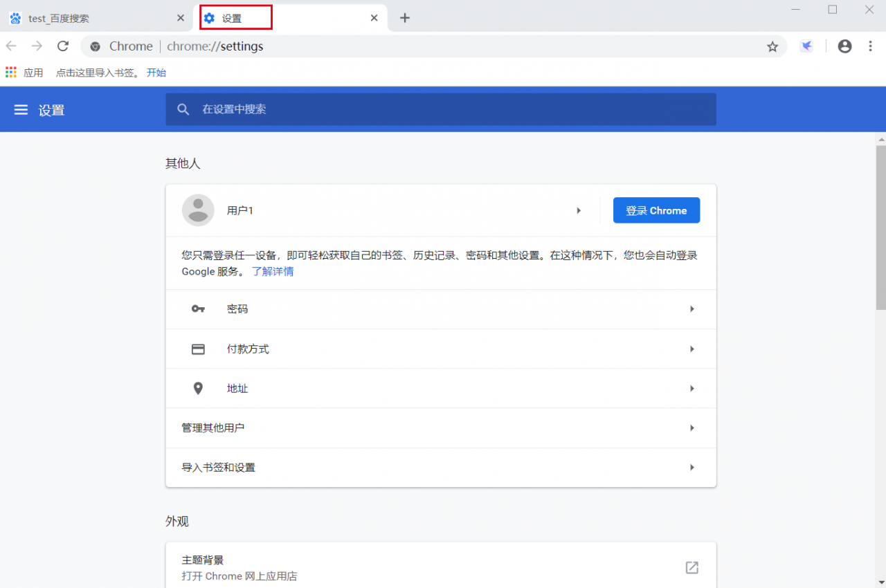Open the settings hamburger menu
This screenshot has height=588, width=886.
click(21, 110)
